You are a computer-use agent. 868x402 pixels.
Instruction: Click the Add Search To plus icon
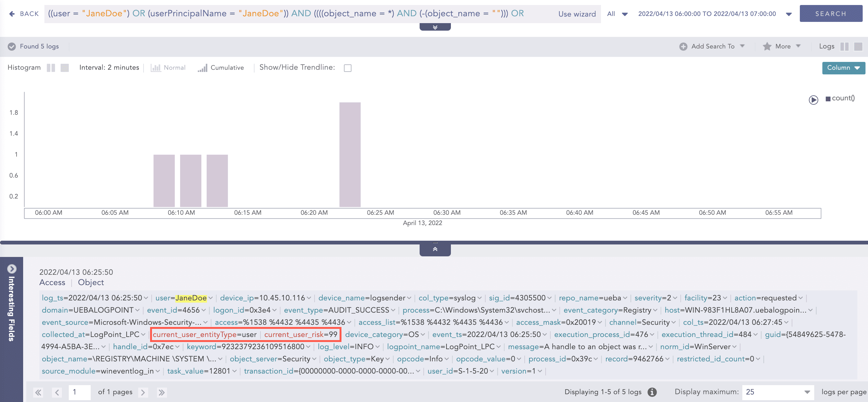[x=683, y=47]
